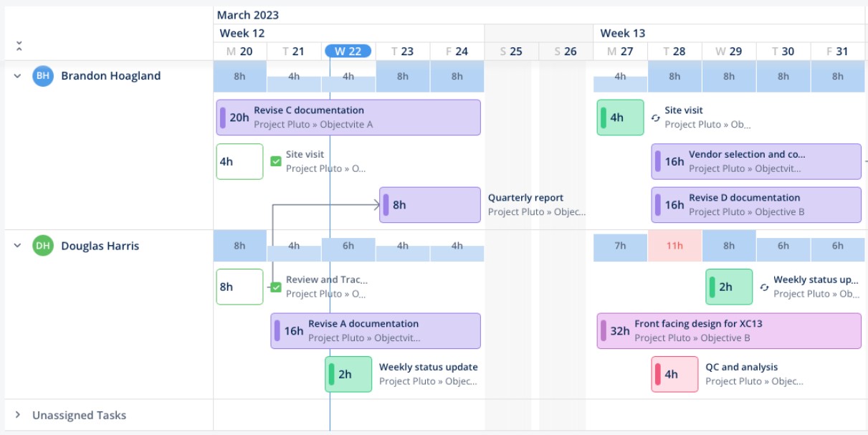Viewport: 868px width, 435px height.
Task: Click Douglas's red 11h overload cell on Tuesday 28
Action: click(x=674, y=244)
